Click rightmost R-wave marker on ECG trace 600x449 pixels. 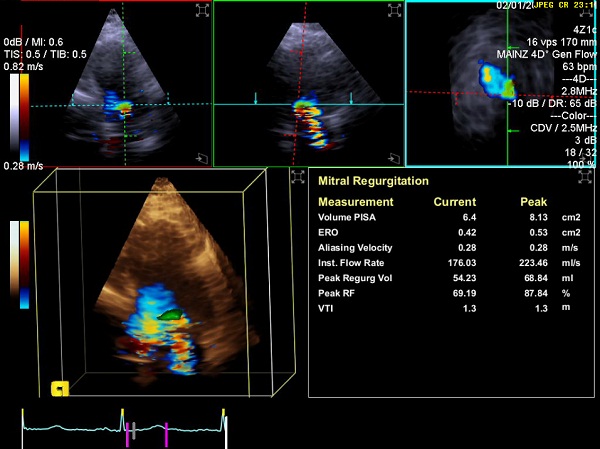click(224, 412)
